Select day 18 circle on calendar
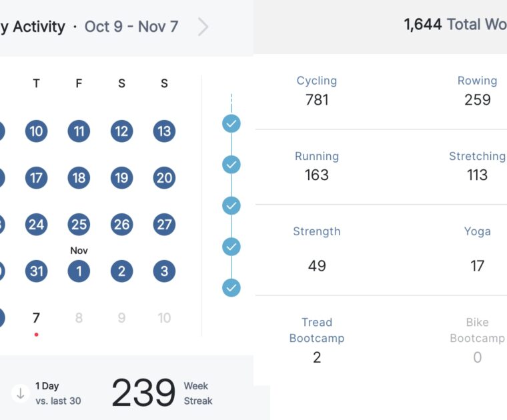This screenshot has width=507, height=420. coord(79,178)
